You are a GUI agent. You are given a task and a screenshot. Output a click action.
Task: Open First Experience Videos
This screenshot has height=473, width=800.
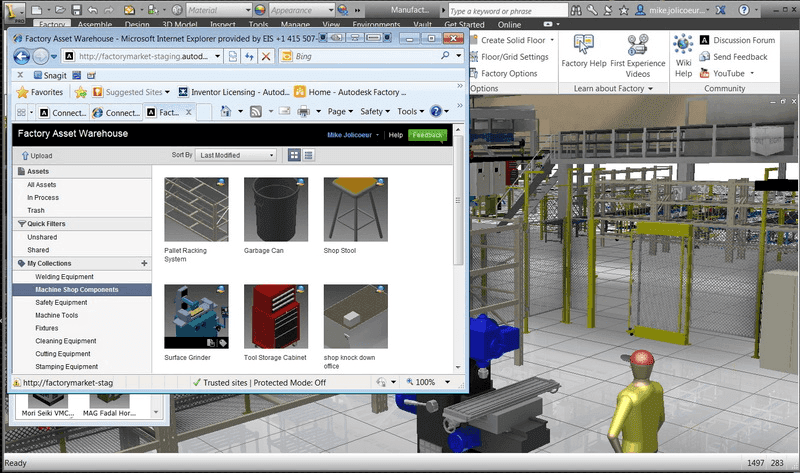638,56
